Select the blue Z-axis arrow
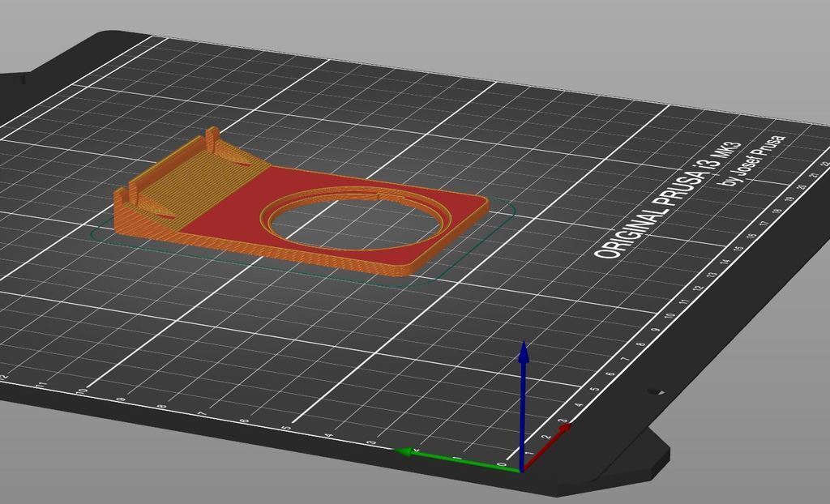The height and width of the screenshot is (504, 830). tap(524, 397)
